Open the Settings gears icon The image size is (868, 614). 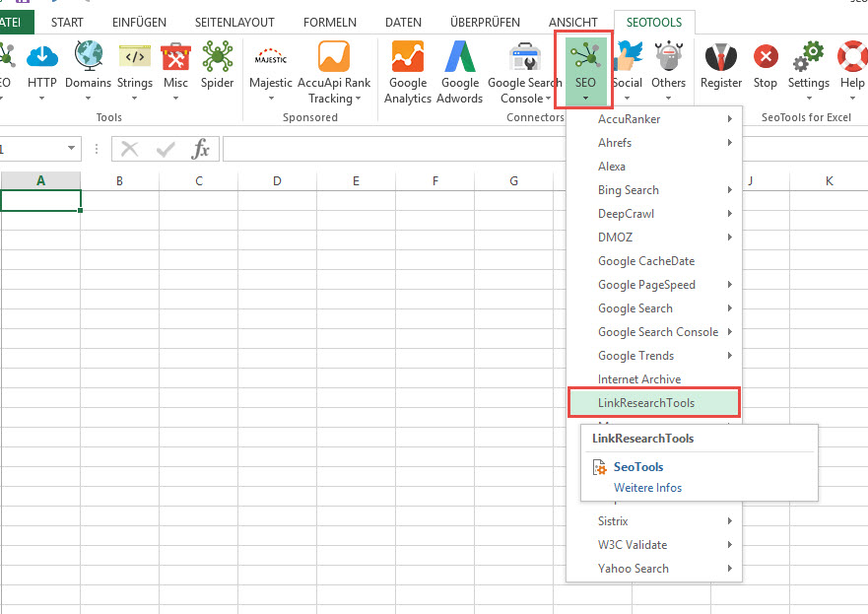[x=808, y=56]
